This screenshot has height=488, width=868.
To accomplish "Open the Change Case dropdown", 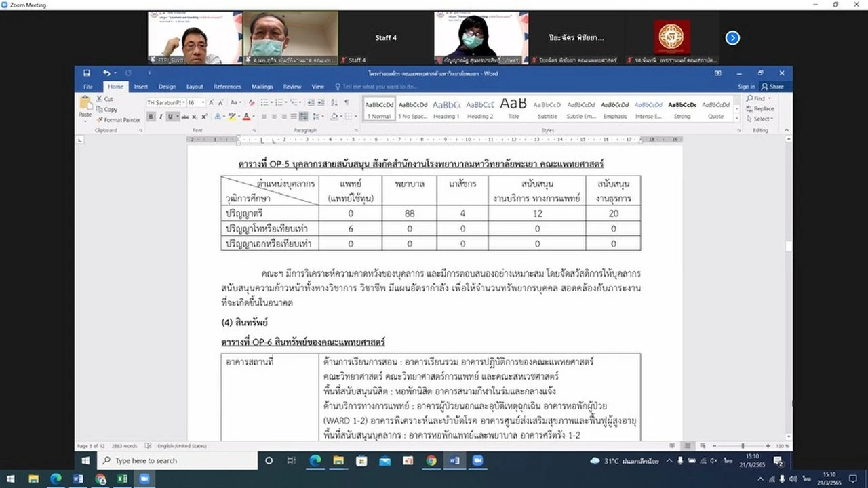I will (x=235, y=102).
